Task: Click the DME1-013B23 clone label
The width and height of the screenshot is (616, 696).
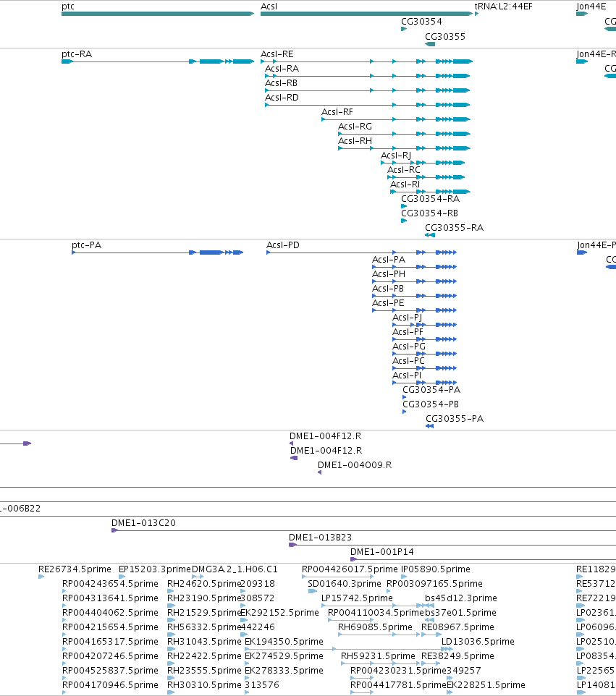Action: coord(320,537)
